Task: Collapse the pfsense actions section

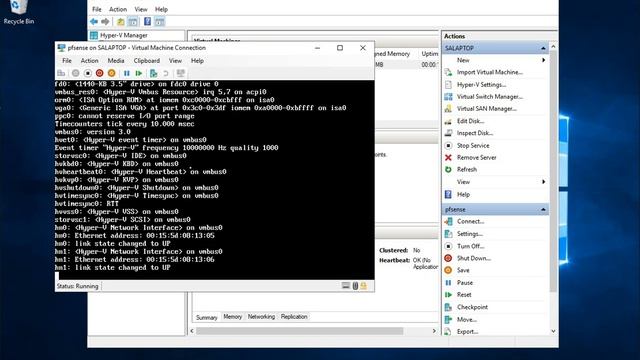Action: click(x=543, y=209)
